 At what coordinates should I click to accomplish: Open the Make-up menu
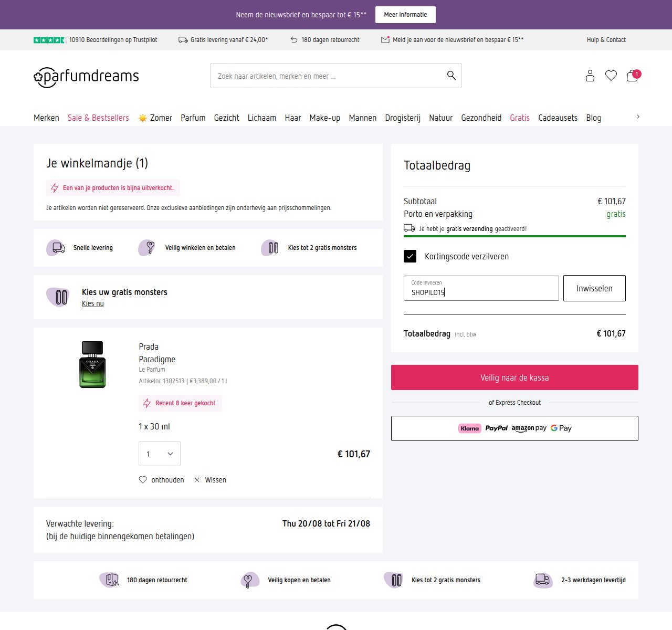tap(325, 118)
